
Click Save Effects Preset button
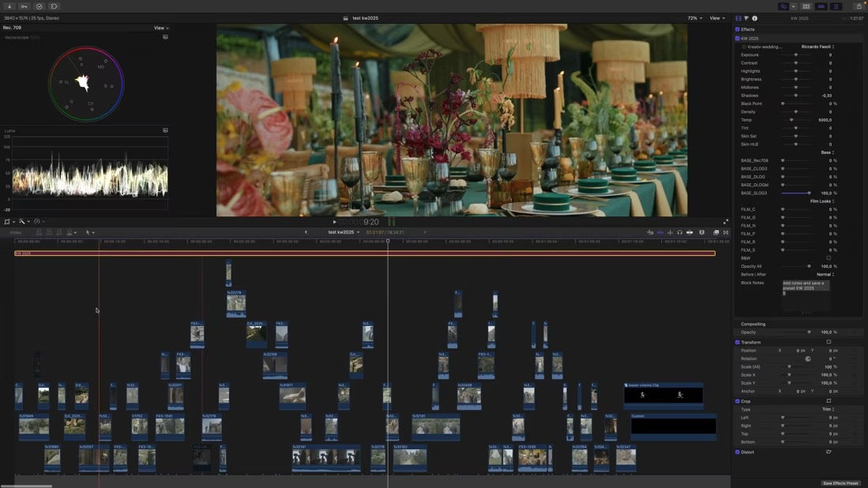840,483
